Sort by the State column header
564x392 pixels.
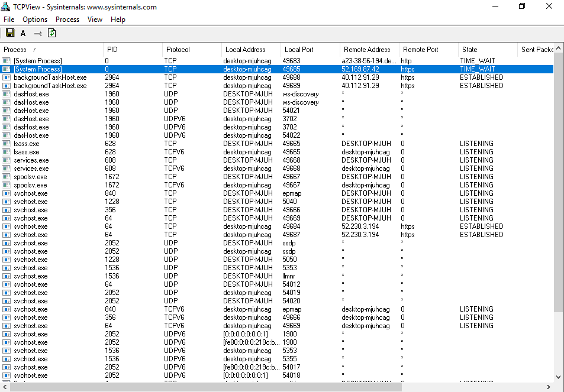pos(488,50)
